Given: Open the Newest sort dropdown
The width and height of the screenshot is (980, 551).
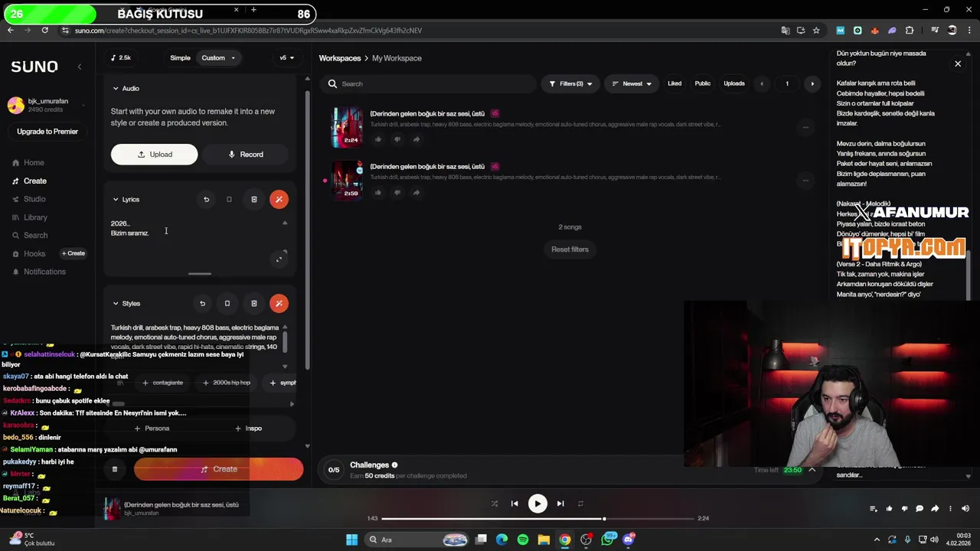Looking at the screenshot, I should [632, 83].
